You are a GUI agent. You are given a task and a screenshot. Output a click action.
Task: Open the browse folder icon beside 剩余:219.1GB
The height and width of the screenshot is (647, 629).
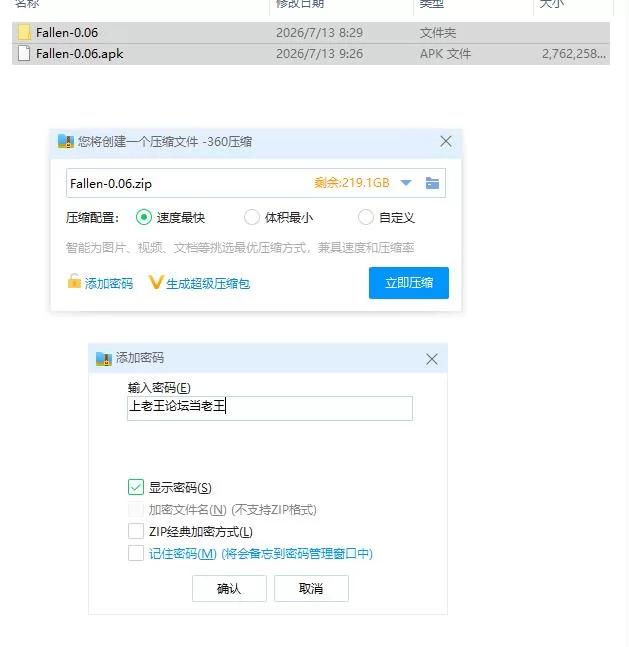[x=432, y=183]
